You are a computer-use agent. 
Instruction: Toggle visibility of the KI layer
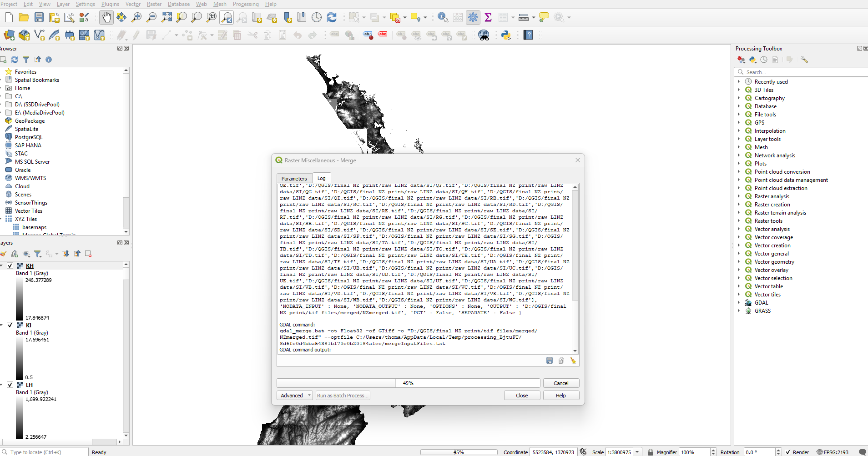[10, 325]
